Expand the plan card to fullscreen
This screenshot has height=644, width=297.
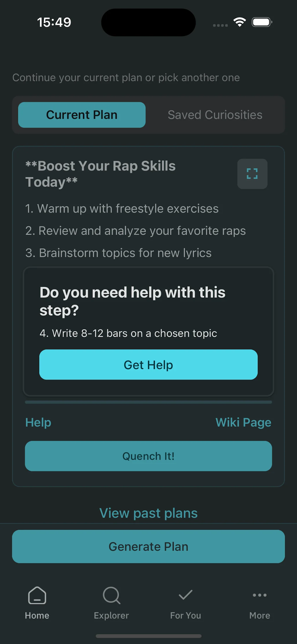click(x=252, y=174)
